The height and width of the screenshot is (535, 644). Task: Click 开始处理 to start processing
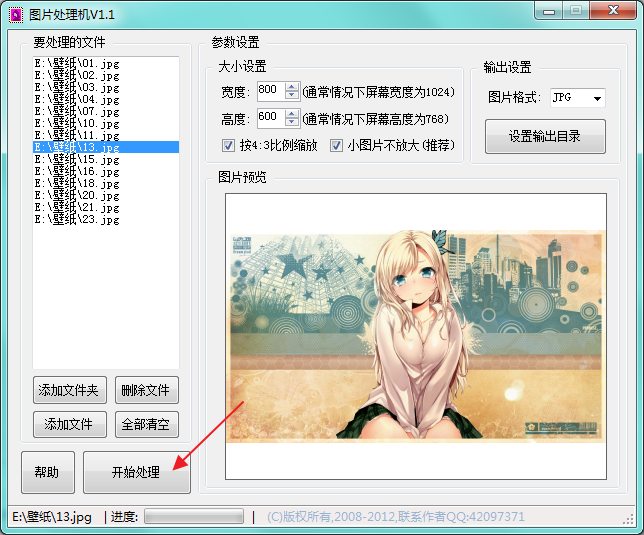tap(137, 472)
